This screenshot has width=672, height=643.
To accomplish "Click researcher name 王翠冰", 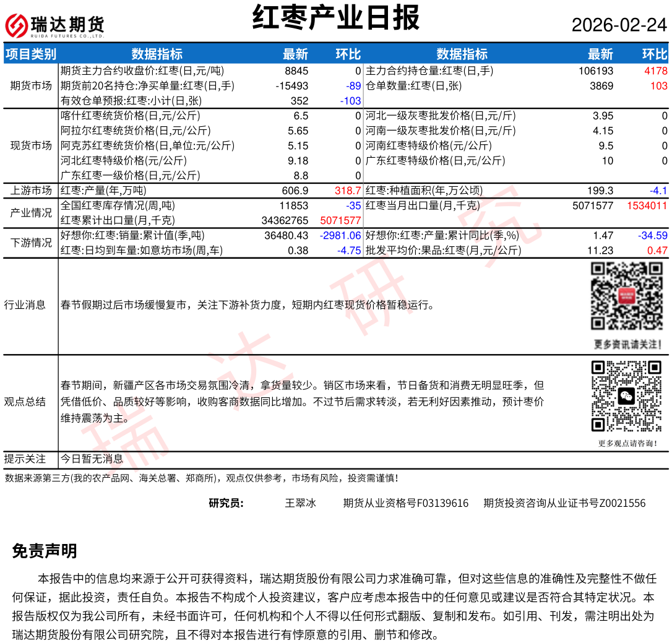I will click(300, 503).
